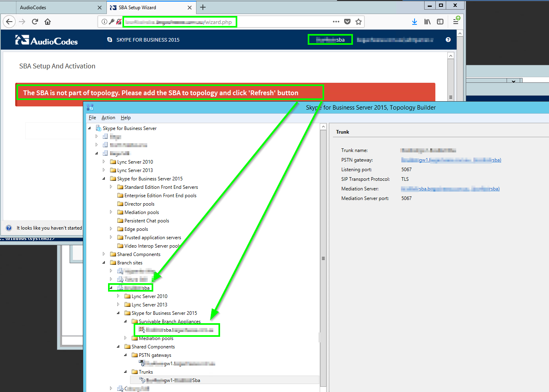Screen dimensions: 549x392
Task: Open a new browser tab
Action: [x=203, y=7]
